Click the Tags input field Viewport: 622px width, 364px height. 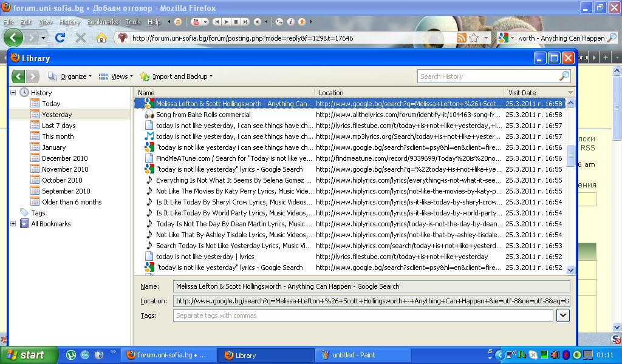(x=363, y=315)
